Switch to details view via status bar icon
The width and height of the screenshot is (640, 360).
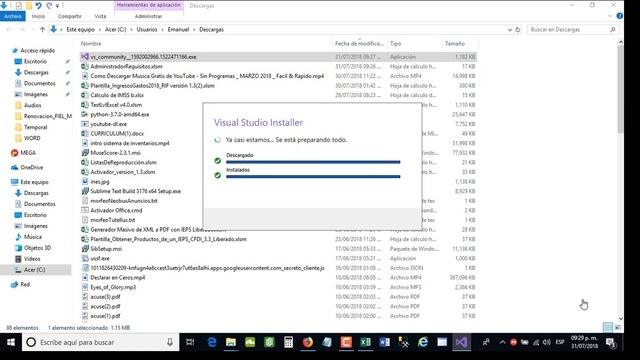(x=608, y=327)
